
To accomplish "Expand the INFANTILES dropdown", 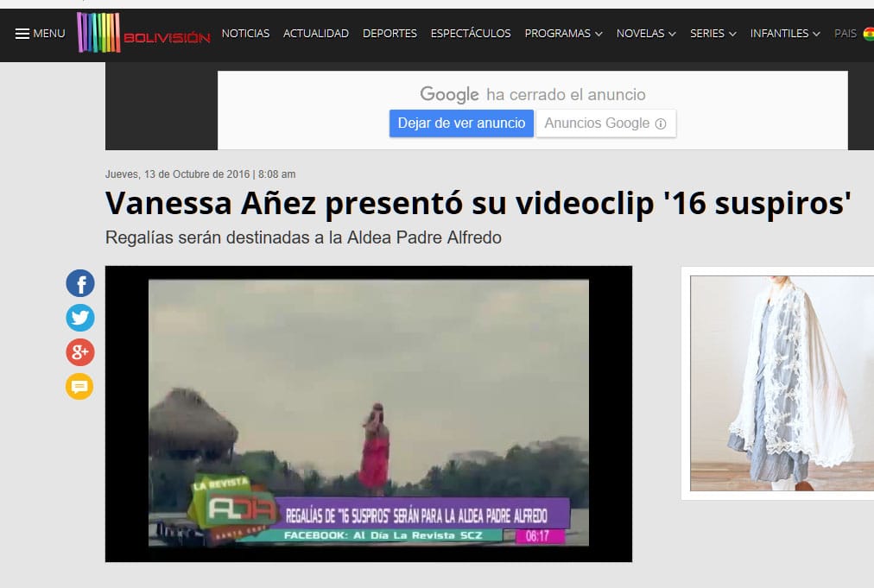I will 785,34.
